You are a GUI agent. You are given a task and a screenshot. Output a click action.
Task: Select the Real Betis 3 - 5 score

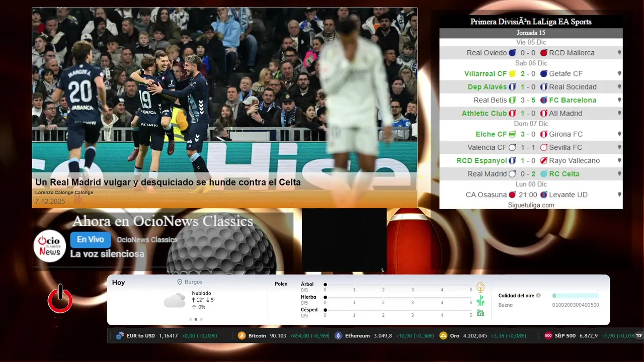tap(528, 100)
